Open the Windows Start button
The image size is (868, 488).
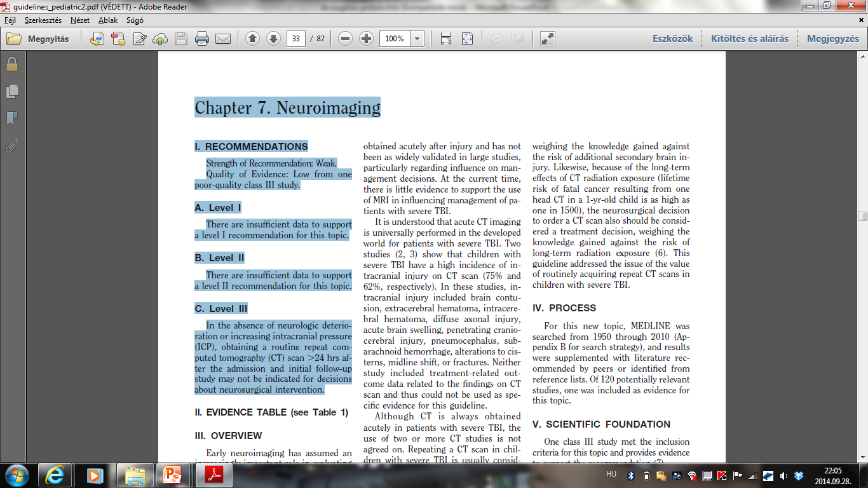point(16,475)
